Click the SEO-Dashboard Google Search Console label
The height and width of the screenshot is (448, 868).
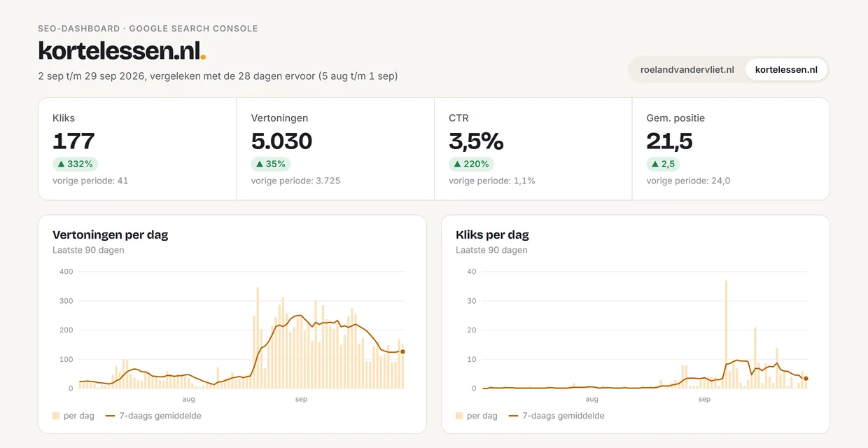(x=148, y=29)
